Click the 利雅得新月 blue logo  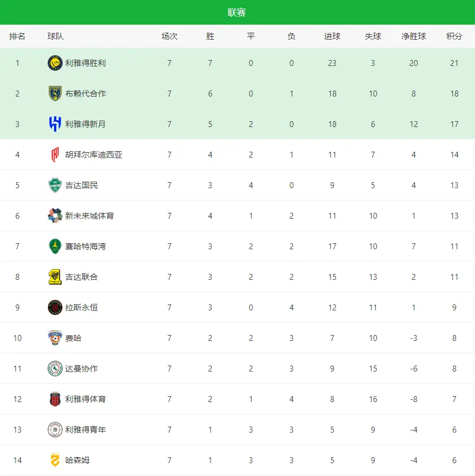coord(55,124)
